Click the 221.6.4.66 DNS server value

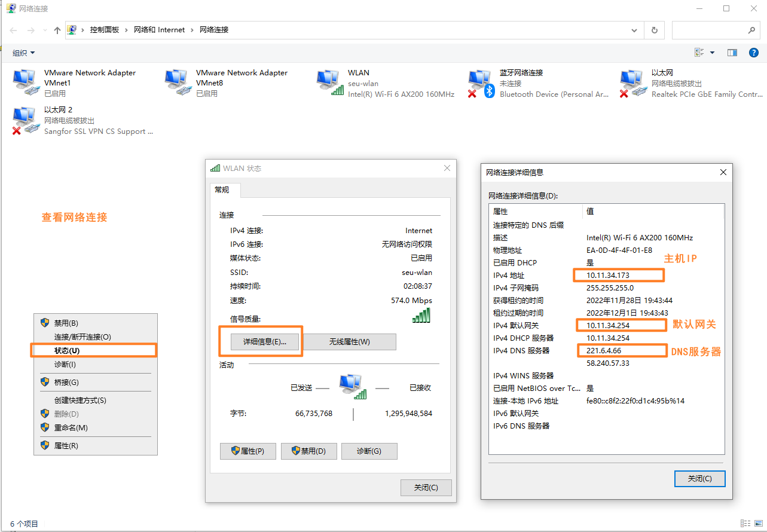point(604,351)
